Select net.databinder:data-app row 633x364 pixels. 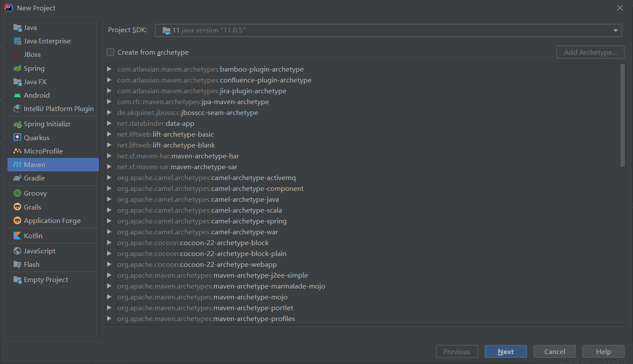(x=363, y=123)
